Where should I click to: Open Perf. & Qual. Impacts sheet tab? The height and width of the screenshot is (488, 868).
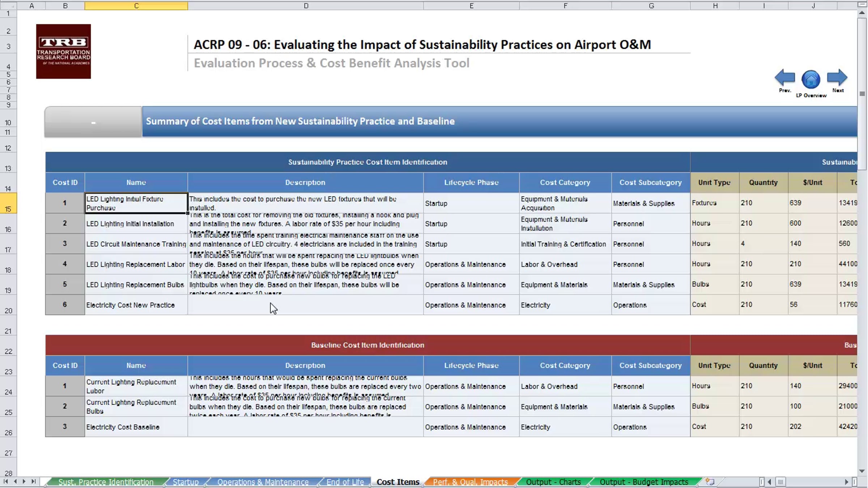pos(470,482)
